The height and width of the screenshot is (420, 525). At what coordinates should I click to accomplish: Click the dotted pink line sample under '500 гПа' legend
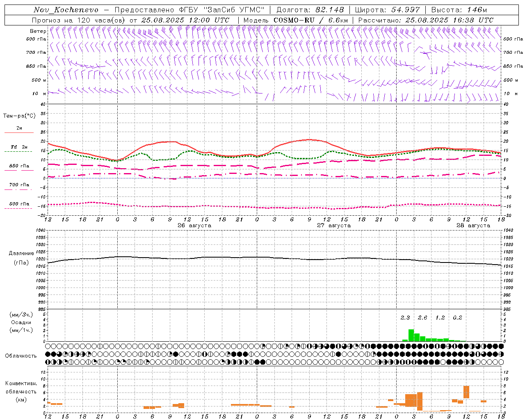coord(18,208)
